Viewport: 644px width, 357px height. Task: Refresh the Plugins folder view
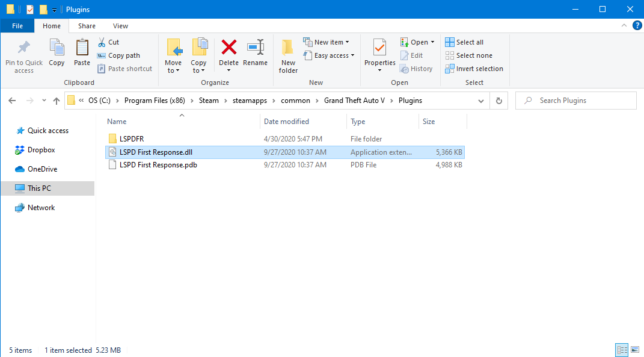498,101
